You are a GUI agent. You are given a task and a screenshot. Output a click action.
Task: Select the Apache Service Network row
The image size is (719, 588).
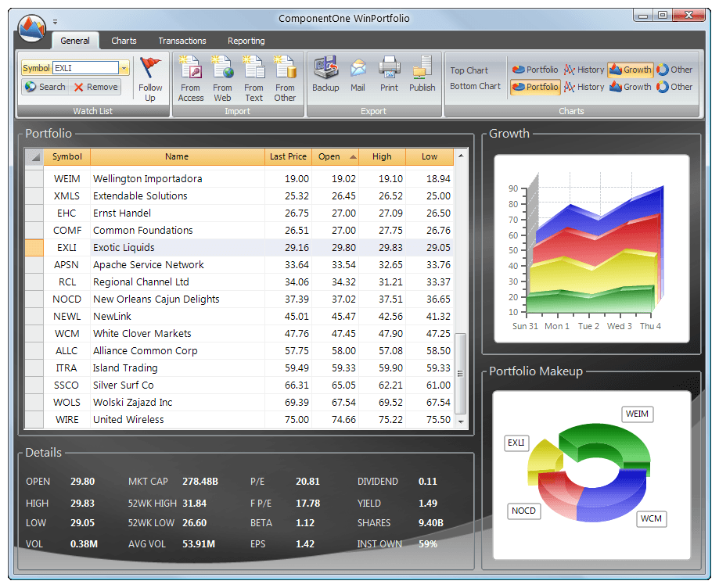point(239,264)
